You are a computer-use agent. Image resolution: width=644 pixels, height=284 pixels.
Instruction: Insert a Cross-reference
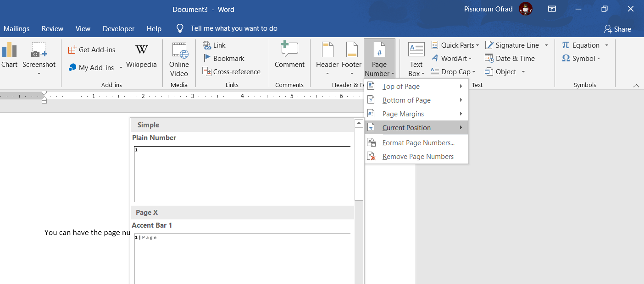231,71
